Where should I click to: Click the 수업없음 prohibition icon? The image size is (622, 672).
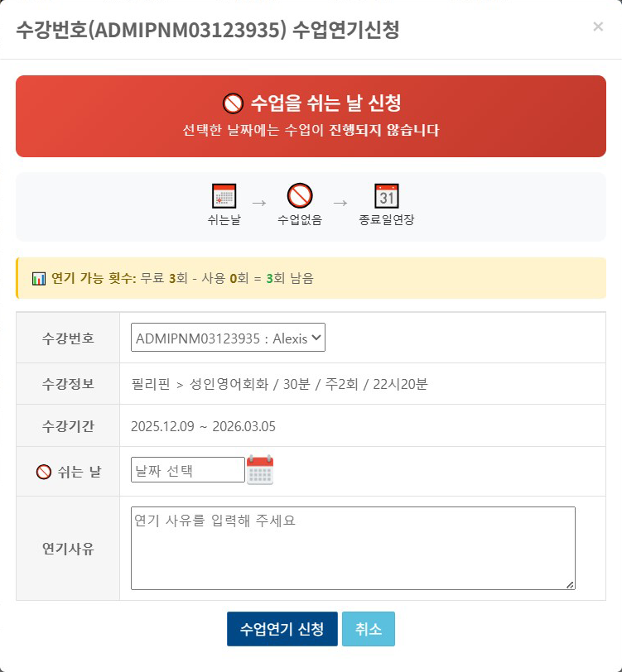(300, 194)
